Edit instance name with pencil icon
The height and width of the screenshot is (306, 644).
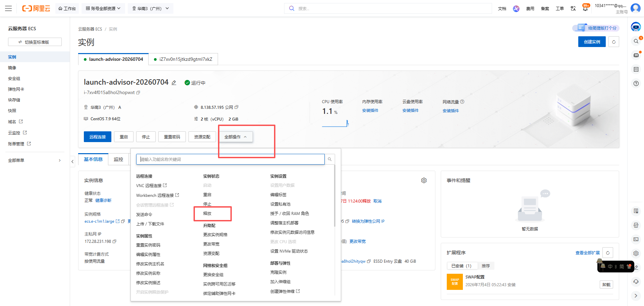(174, 83)
